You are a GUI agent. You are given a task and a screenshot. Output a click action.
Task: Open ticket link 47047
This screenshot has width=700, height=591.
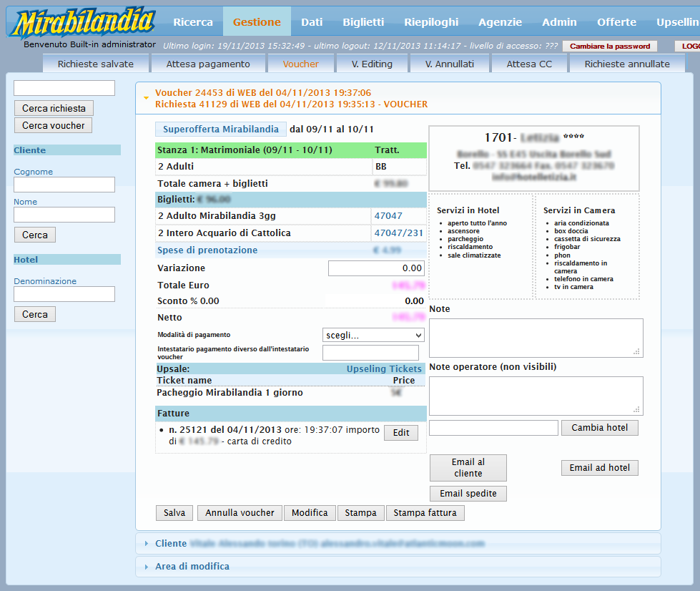click(388, 216)
